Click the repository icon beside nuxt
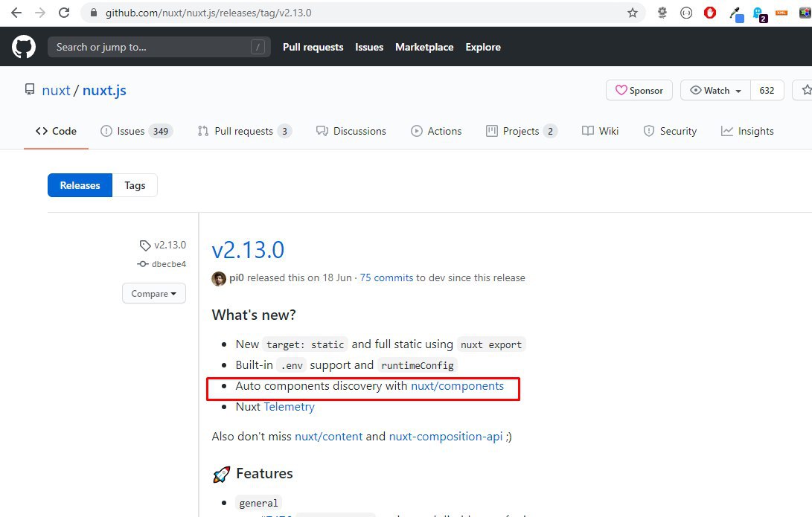Image resolution: width=812 pixels, height=517 pixels. (30, 90)
